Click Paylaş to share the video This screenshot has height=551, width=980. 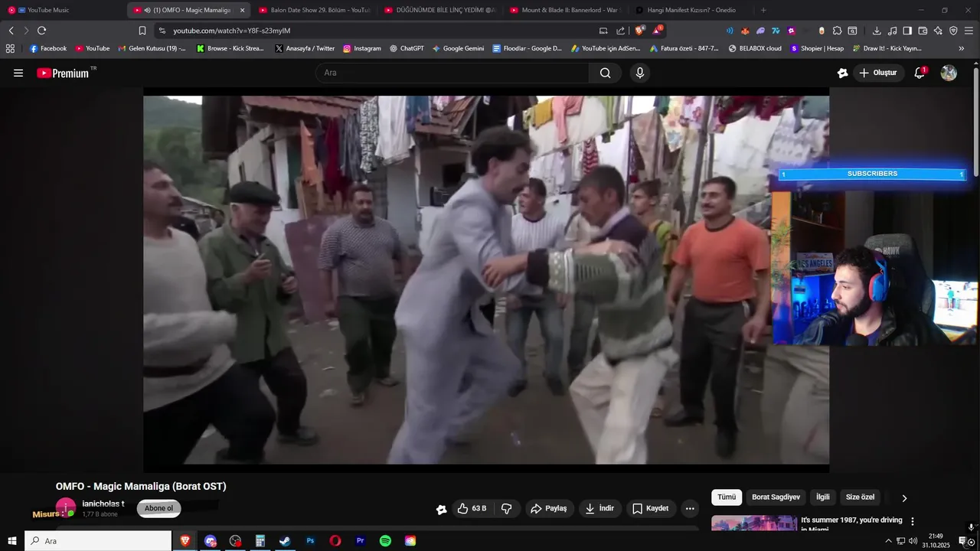pos(549,508)
